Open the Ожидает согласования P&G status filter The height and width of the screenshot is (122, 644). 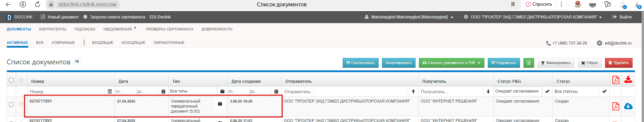tap(518, 91)
